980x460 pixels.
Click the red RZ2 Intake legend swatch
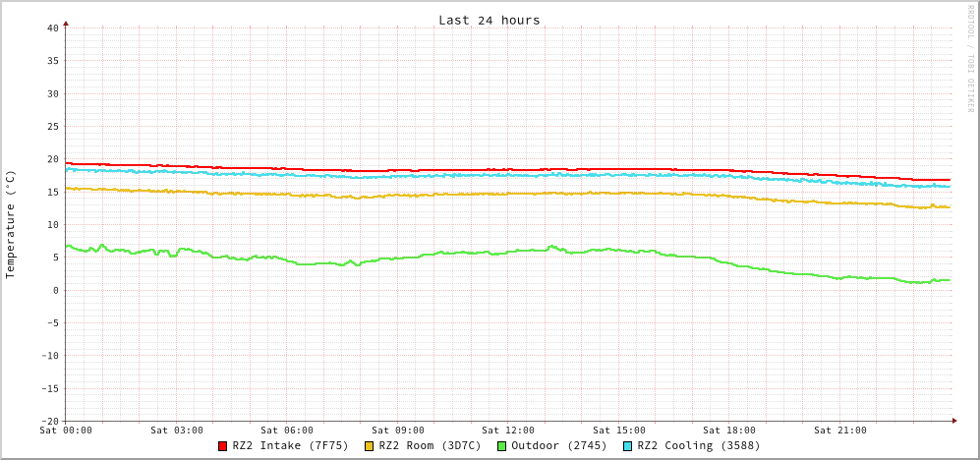(x=223, y=446)
